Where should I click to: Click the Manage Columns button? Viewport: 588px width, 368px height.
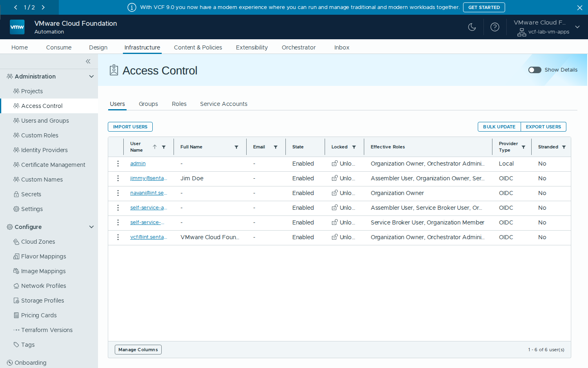tap(138, 350)
